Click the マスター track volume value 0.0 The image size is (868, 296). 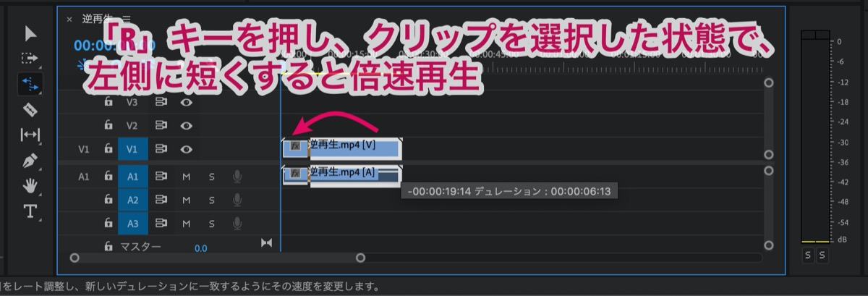[x=200, y=248]
